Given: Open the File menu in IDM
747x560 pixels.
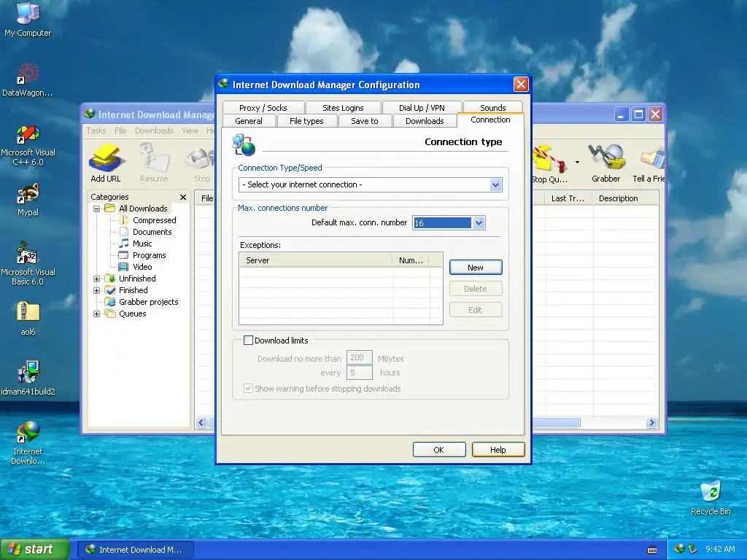Looking at the screenshot, I should [120, 131].
